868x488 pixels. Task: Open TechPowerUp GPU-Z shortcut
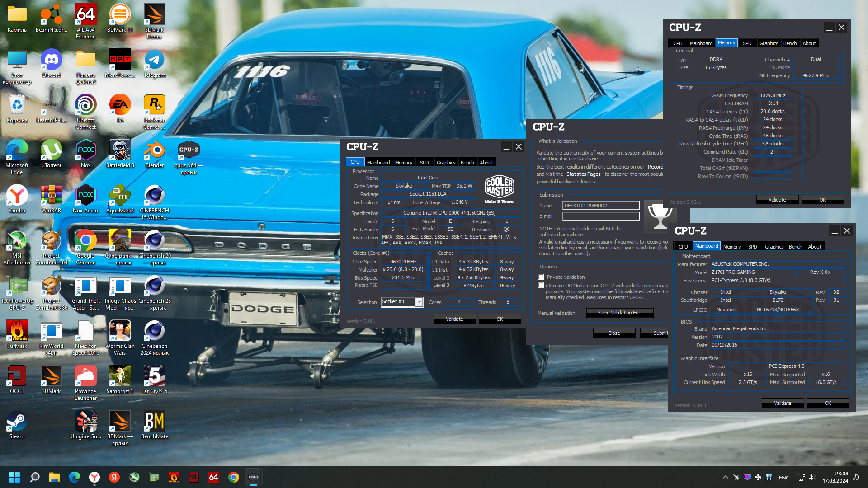point(17,292)
